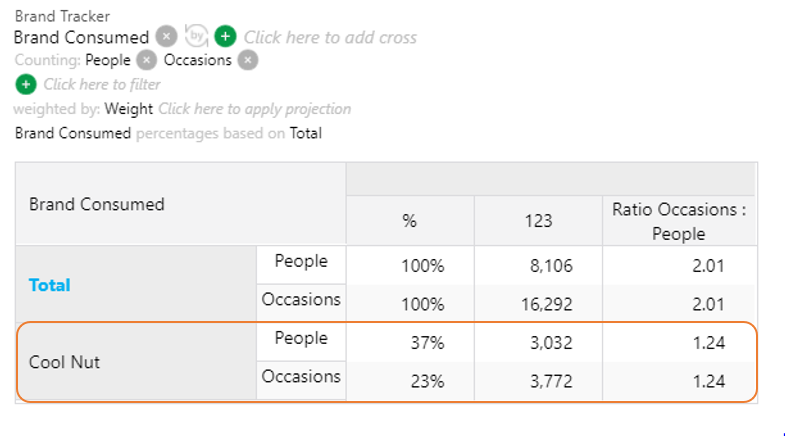Viewport: 785px width, 437px height.
Task: Select the Ratio Occasions : People column header
Action: tap(679, 221)
